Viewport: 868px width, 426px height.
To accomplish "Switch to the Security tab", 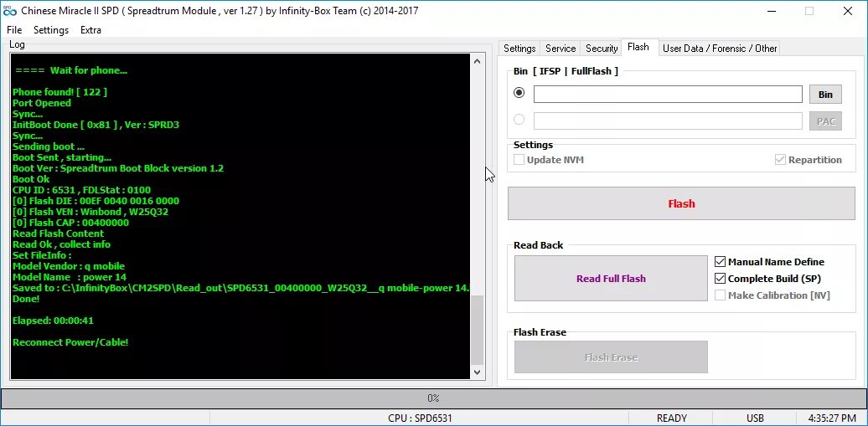I will pos(602,49).
